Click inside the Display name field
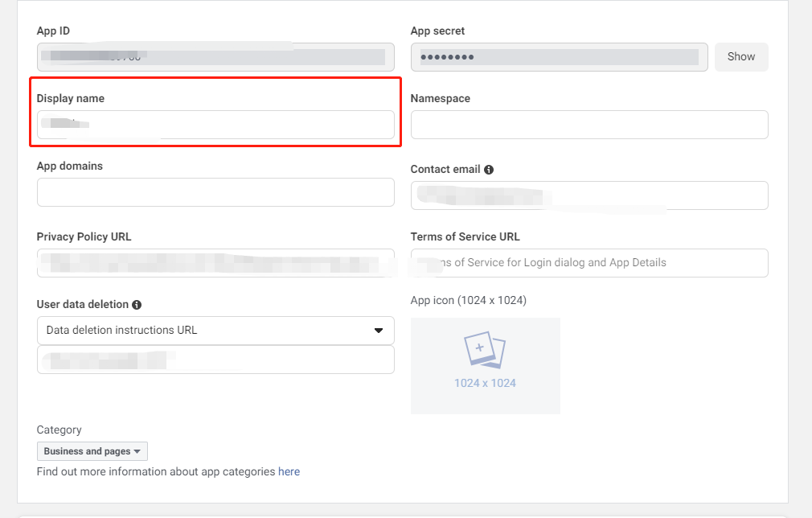 coord(215,125)
